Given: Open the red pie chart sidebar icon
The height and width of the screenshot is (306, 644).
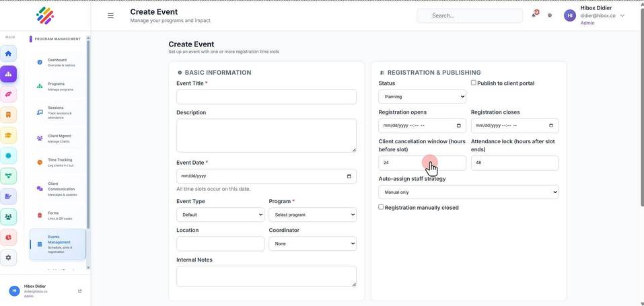Looking at the screenshot, I should (8, 237).
